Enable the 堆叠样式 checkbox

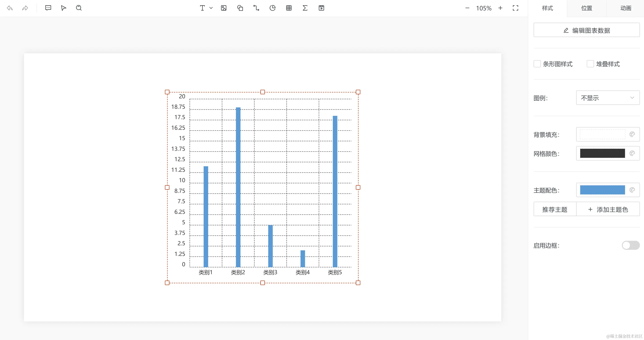click(x=590, y=64)
